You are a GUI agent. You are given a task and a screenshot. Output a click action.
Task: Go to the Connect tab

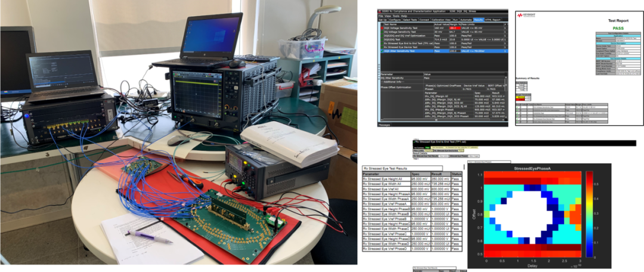click(425, 20)
